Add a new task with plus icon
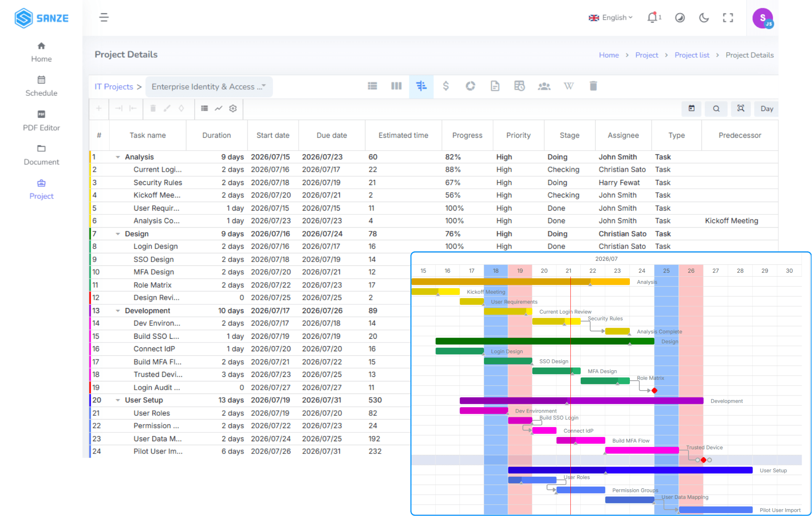 pyautogui.click(x=99, y=109)
